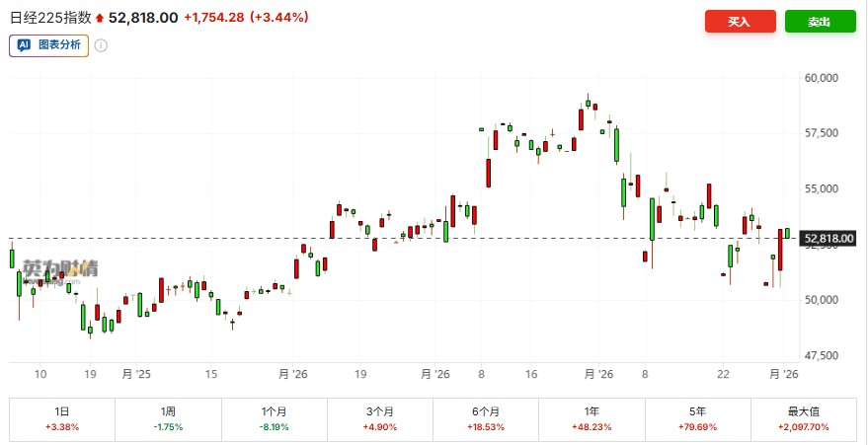Select the 最大值 maximum range tab

pyautogui.click(x=805, y=419)
